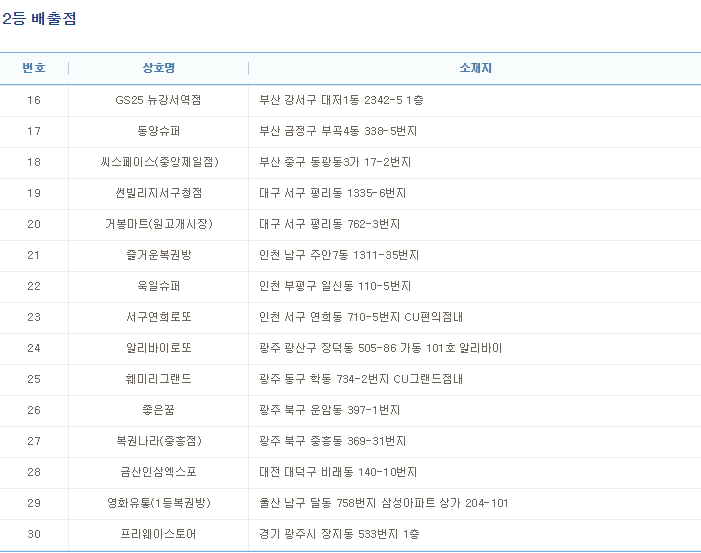Click row number 24
Image resolution: width=701 pixels, height=553 pixels.
tap(34, 348)
